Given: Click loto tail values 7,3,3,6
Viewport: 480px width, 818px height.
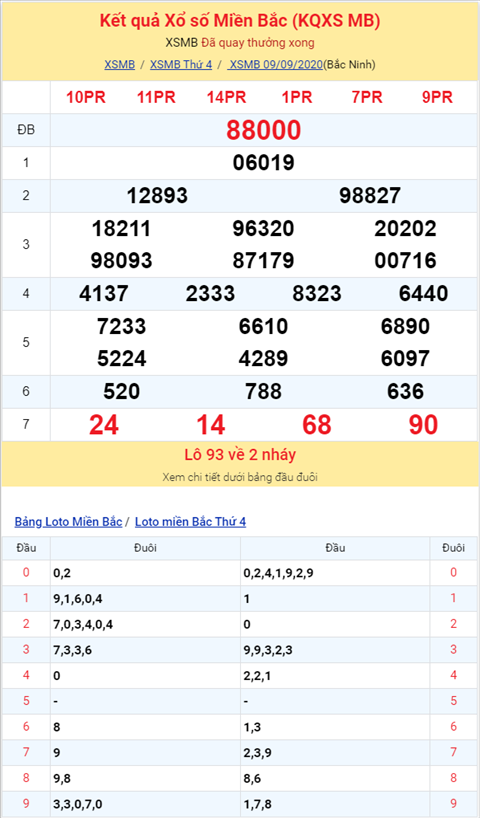Looking at the screenshot, I should pyautogui.click(x=73, y=650).
